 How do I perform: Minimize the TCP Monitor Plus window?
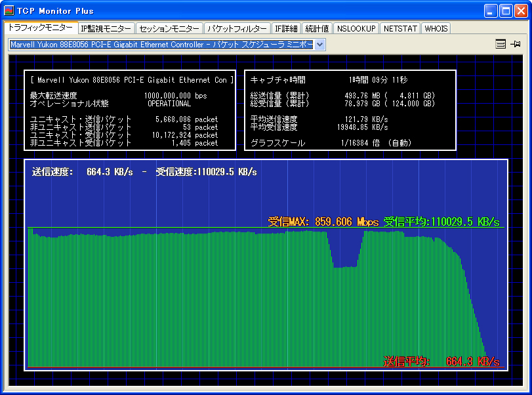coord(491,10)
